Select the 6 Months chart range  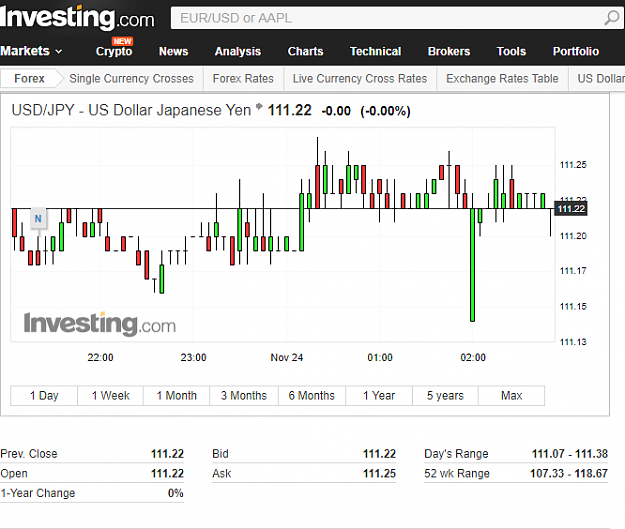click(x=312, y=395)
